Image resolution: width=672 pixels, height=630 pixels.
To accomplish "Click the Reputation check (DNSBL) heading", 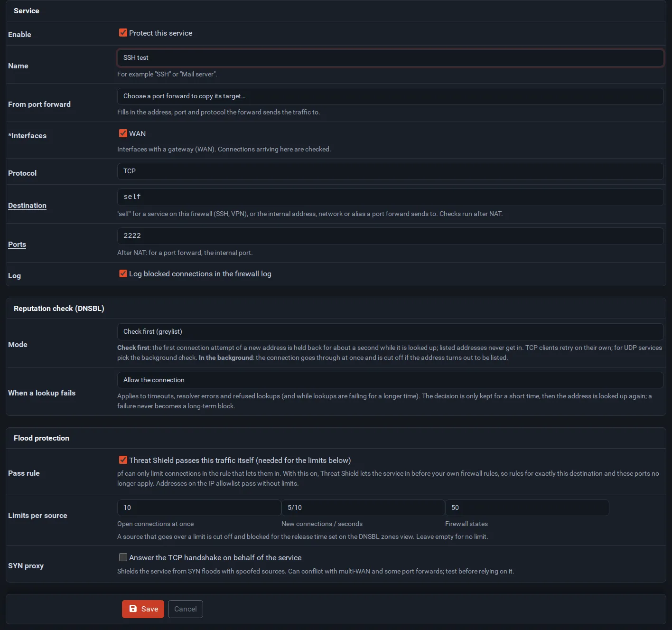I will click(59, 309).
